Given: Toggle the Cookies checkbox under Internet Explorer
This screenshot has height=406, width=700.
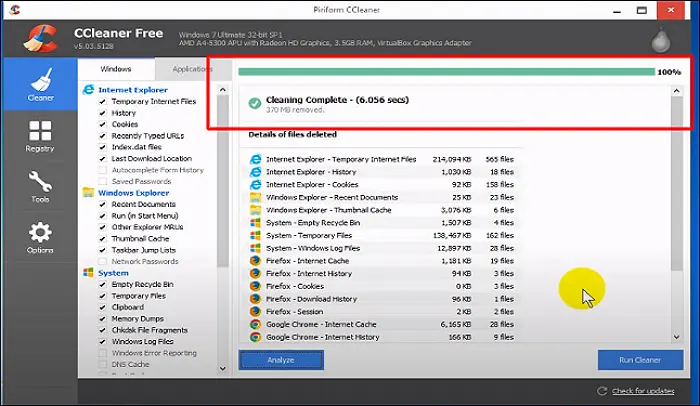Looking at the screenshot, I should pos(102,124).
